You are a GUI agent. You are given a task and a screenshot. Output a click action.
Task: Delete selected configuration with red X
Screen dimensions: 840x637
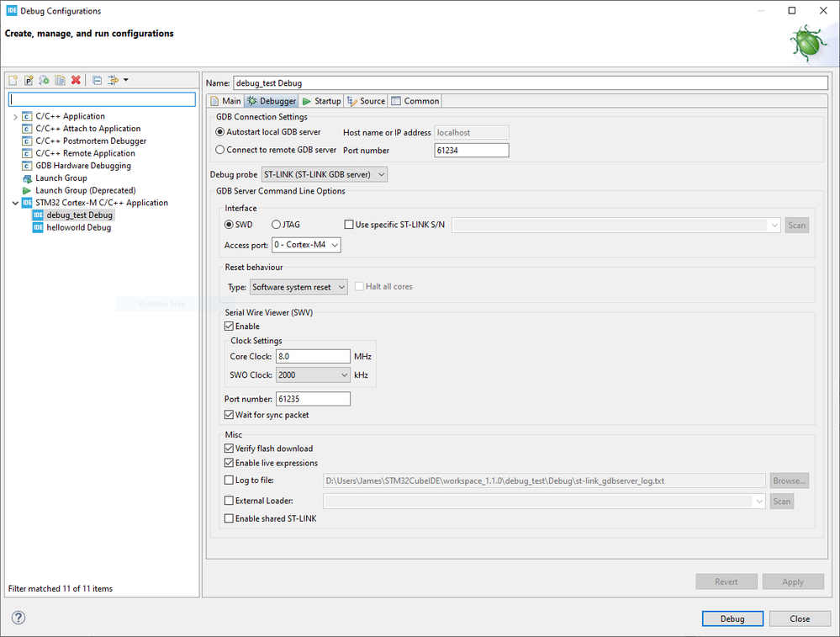click(x=76, y=80)
